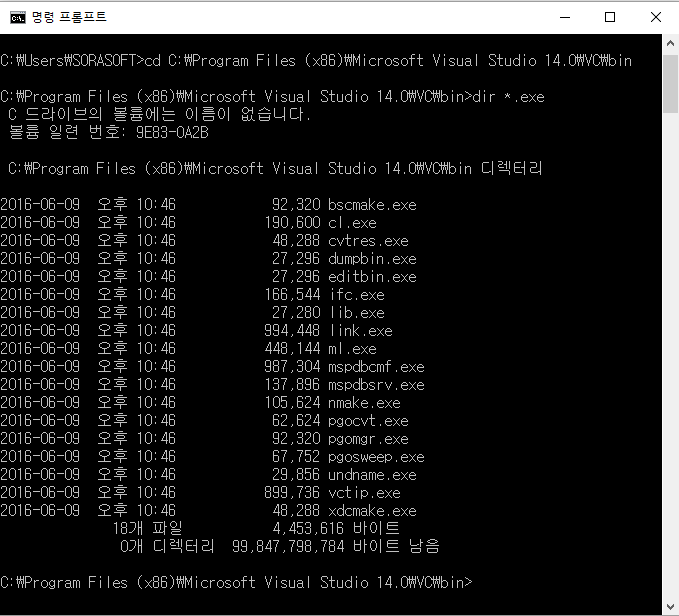Click the lib.exe file name
Viewport: 679px width, 616px height.
[x=357, y=313]
